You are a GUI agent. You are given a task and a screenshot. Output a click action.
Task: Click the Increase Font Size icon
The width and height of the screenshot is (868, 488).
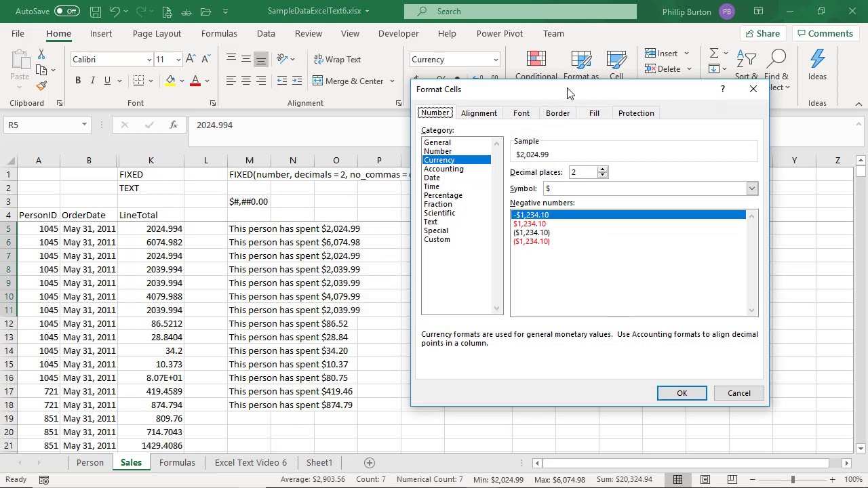click(x=191, y=60)
